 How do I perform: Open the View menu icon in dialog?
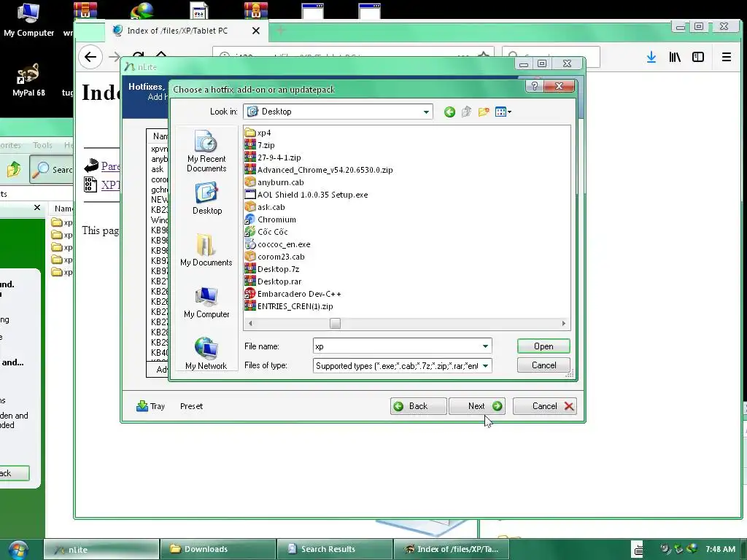(x=503, y=112)
